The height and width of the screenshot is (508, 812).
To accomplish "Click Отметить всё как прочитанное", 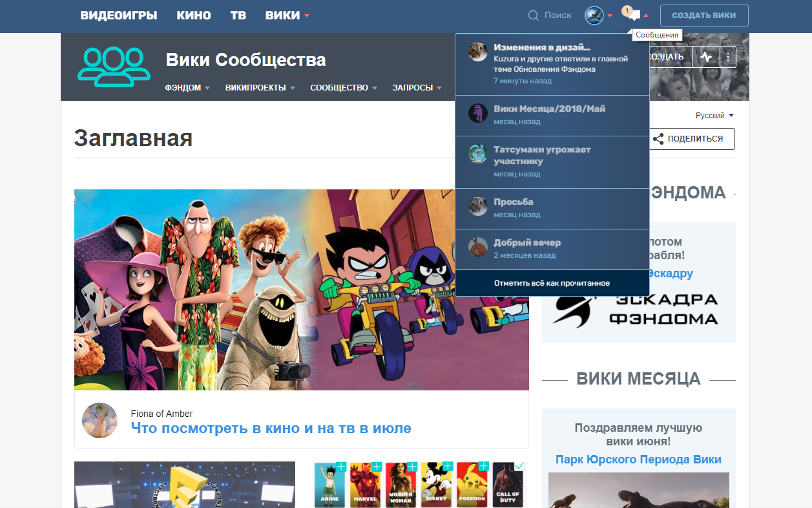I will 552,283.
